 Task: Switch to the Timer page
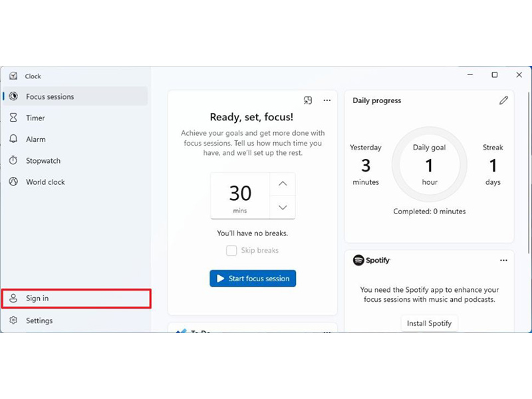coord(75,118)
